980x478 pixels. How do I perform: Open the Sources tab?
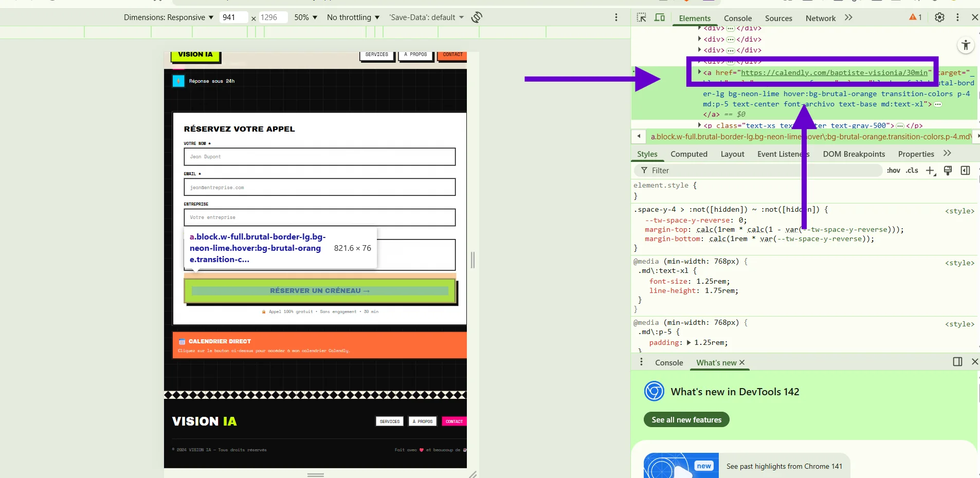(x=778, y=18)
